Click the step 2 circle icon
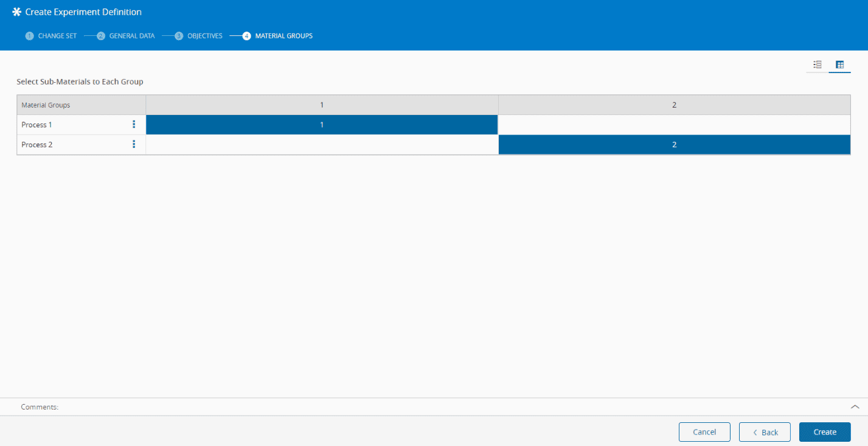The image size is (868, 446). coord(100,35)
